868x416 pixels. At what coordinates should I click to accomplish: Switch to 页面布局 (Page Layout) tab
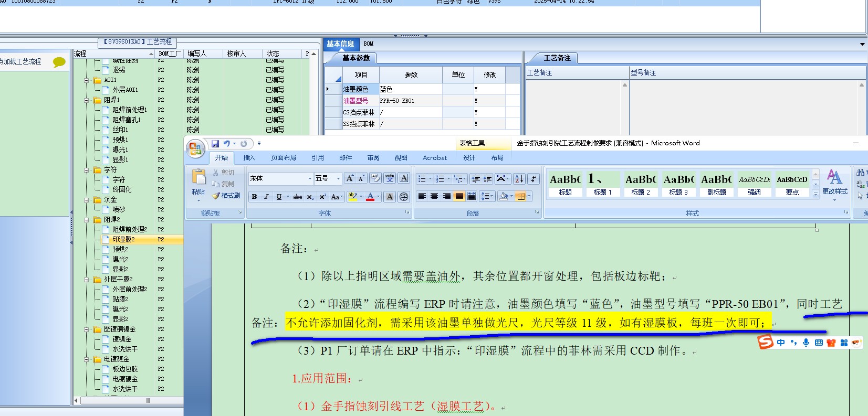[x=284, y=157]
